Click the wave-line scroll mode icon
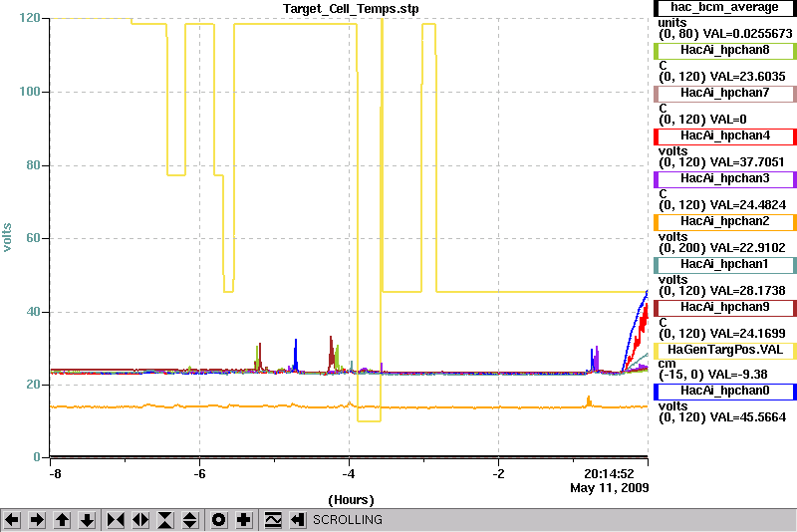 pos(273,520)
